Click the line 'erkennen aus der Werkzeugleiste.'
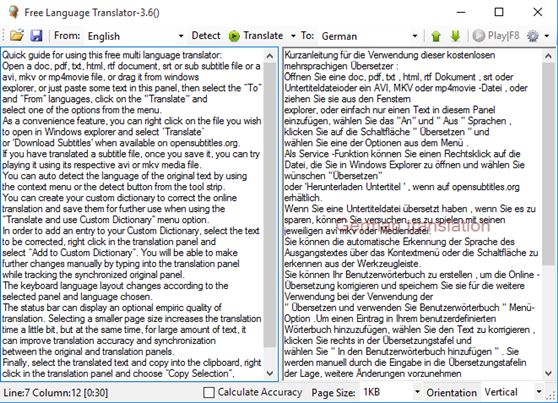Viewport: 558px width, 403px height. coord(352,264)
